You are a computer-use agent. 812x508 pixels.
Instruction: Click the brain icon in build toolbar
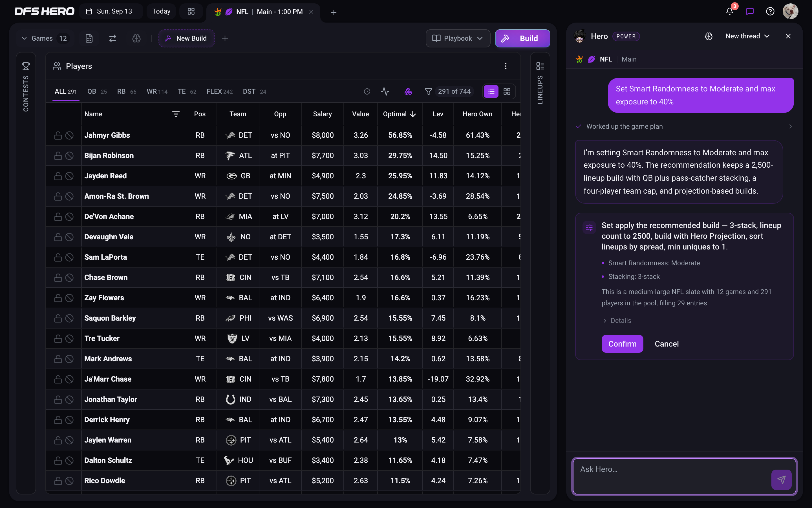tap(136, 38)
